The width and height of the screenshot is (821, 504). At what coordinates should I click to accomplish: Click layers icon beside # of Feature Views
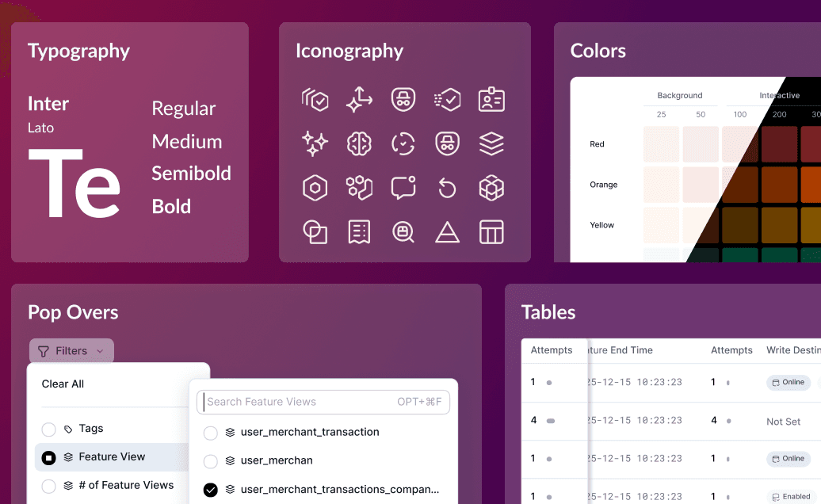click(x=68, y=485)
